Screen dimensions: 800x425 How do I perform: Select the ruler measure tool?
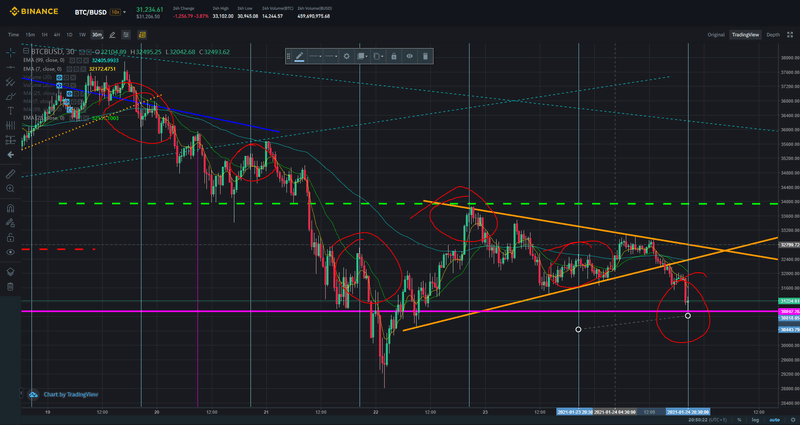point(10,174)
